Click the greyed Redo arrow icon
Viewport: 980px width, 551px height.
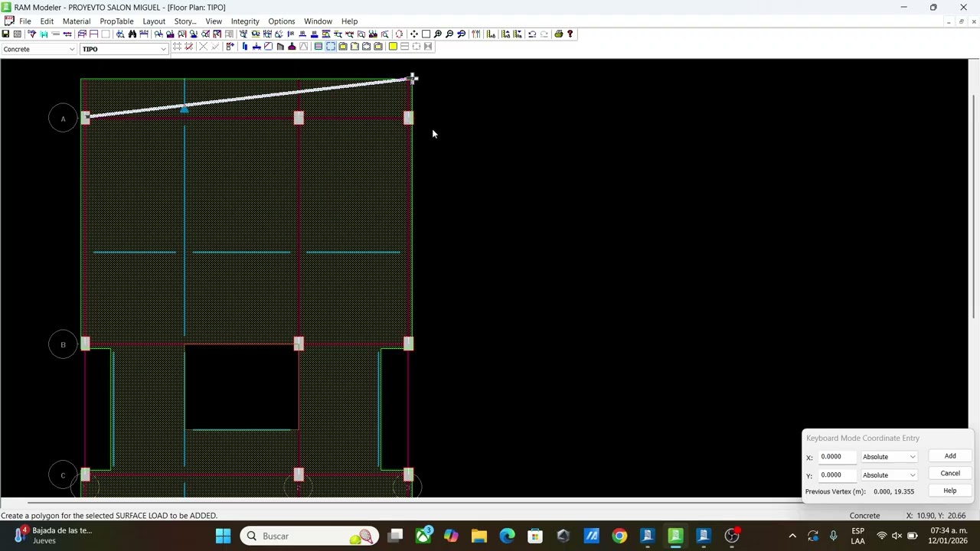click(x=544, y=34)
